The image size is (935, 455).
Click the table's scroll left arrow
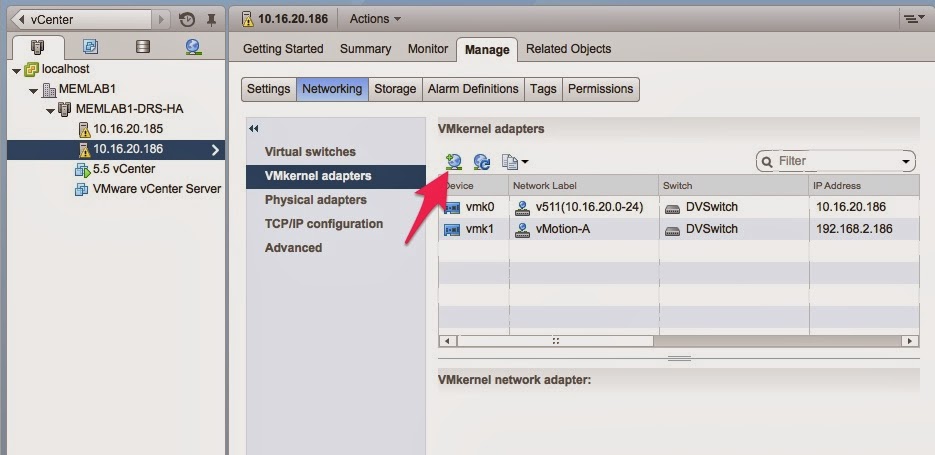[447, 341]
